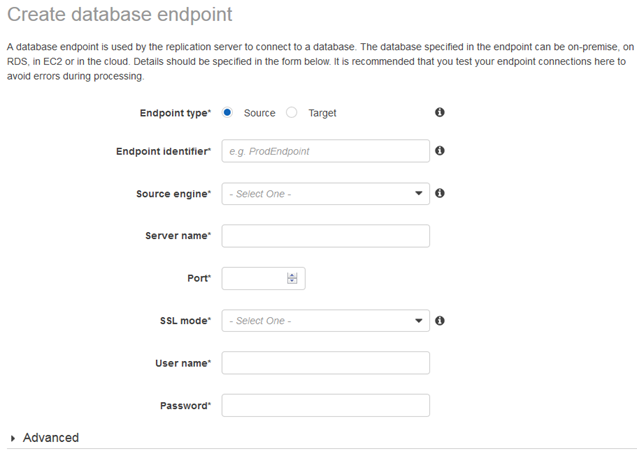The image size is (637, 457).
Task: Click the Server name label text
Action: click(x=178, y=236)
